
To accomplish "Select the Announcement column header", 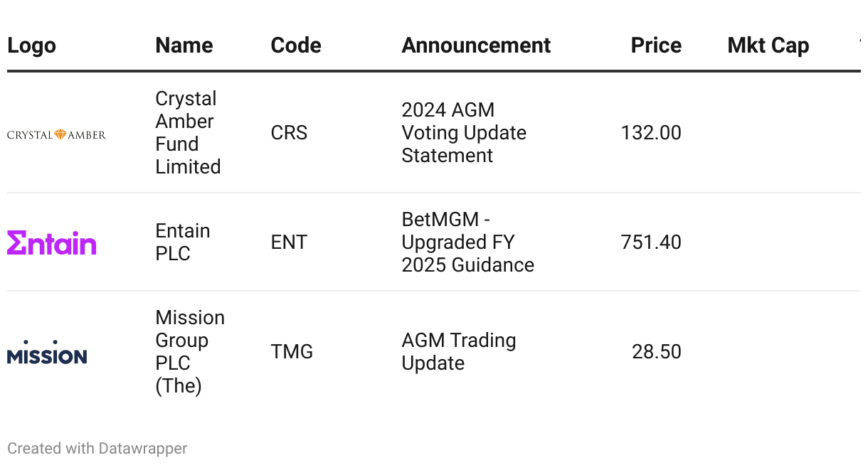I will point(475,46).
